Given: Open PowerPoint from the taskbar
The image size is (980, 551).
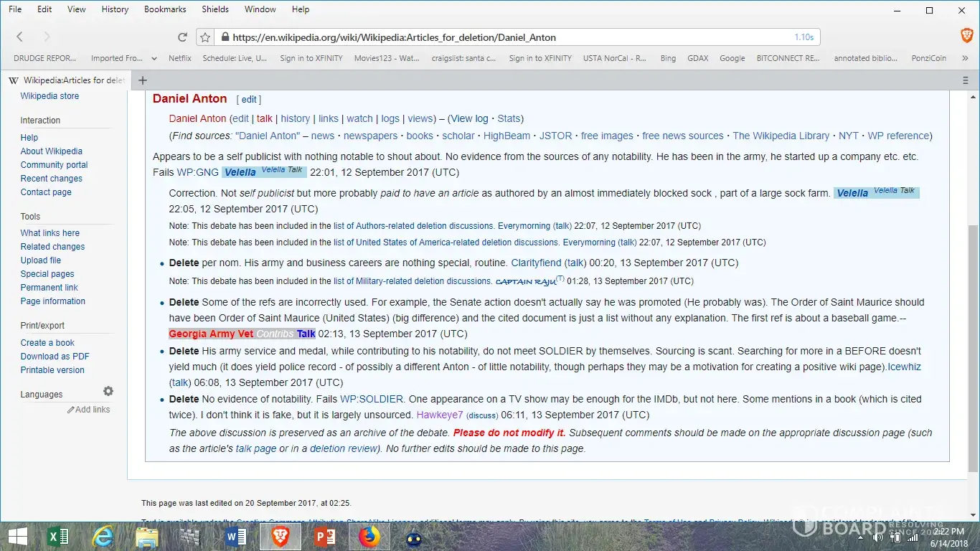Looking at the screenshot, I should coord(325,537).
